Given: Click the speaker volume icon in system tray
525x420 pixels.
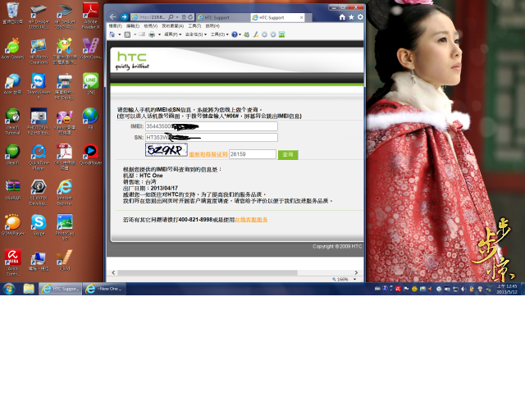Looking at the screenshot, I should coord(463,289).
